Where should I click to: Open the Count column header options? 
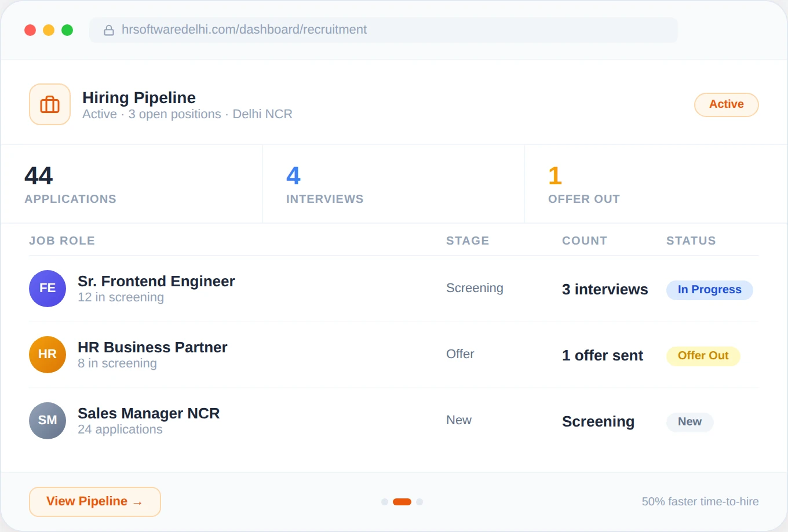pyautogui.click(x=584, y=241)
